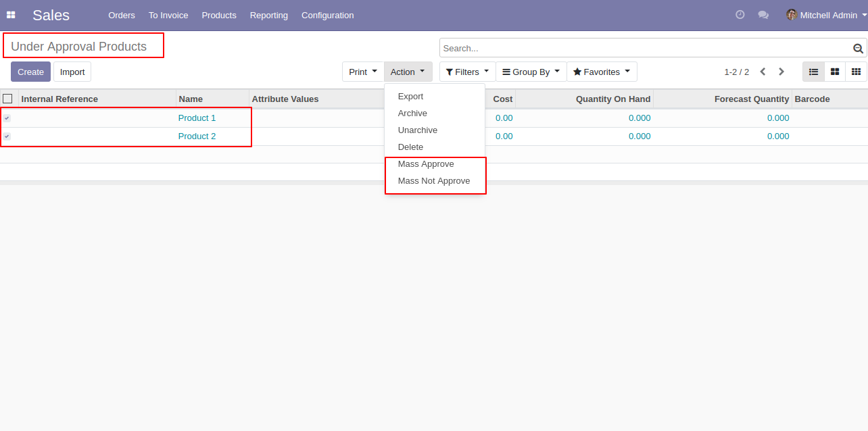
Task: Sort by Internal Reference column
Action: pyautogui.click(x=97, y=99)
